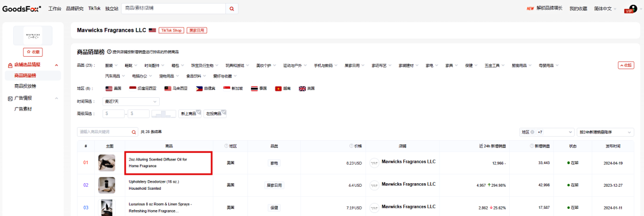Click the 收藏 favorite button under store logo
The width and height of the screenshot is (644, 216).
coord(33,52)
